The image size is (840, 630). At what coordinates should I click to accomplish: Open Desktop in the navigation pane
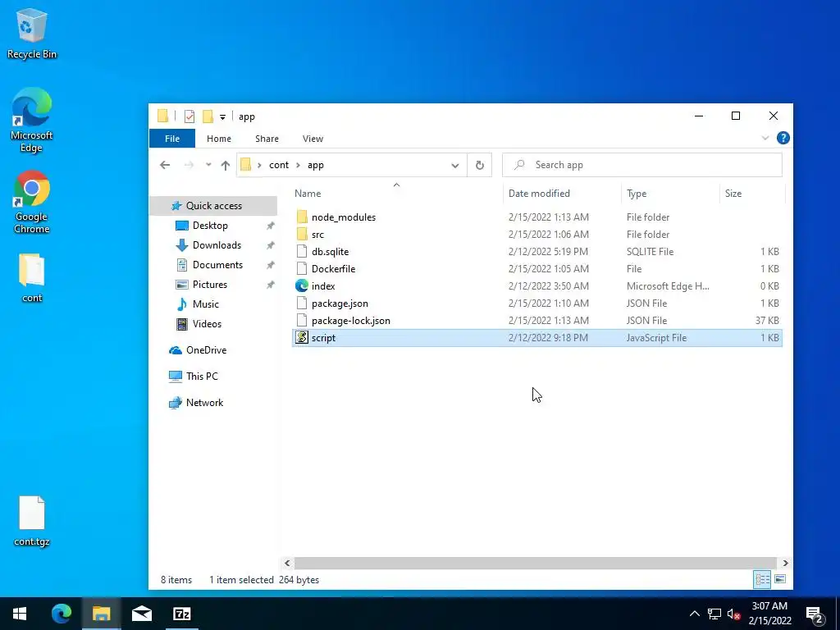pos(210,226)
